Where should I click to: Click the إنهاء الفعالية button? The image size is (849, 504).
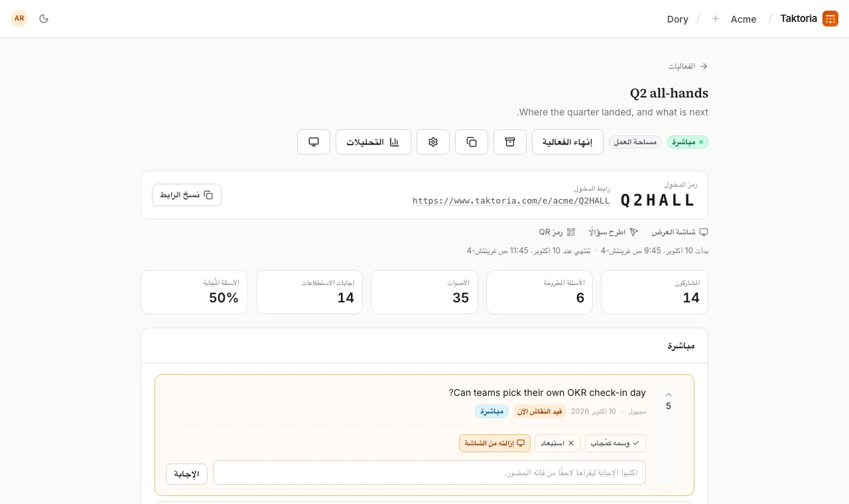568,142
